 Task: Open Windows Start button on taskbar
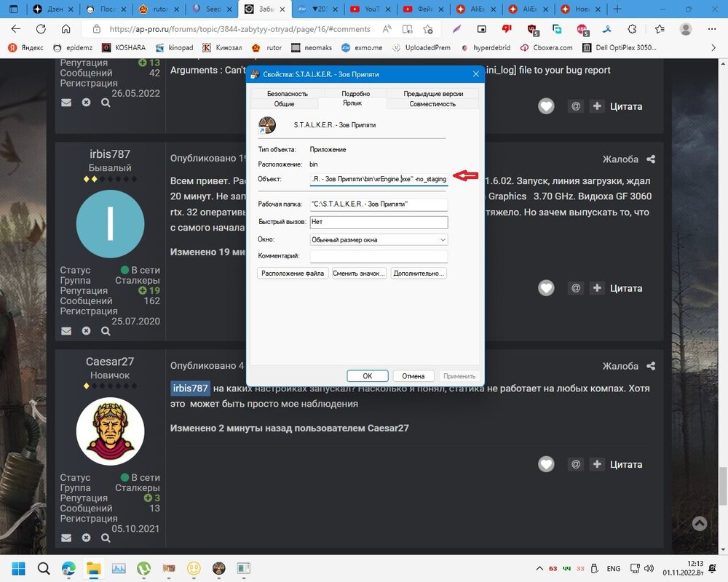(x=19, y=568)
